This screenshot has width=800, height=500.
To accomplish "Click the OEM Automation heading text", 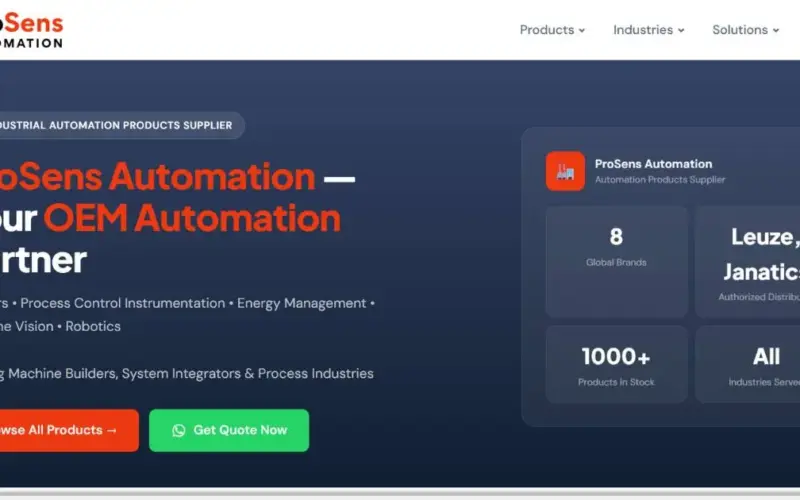I will coord(192,218).
